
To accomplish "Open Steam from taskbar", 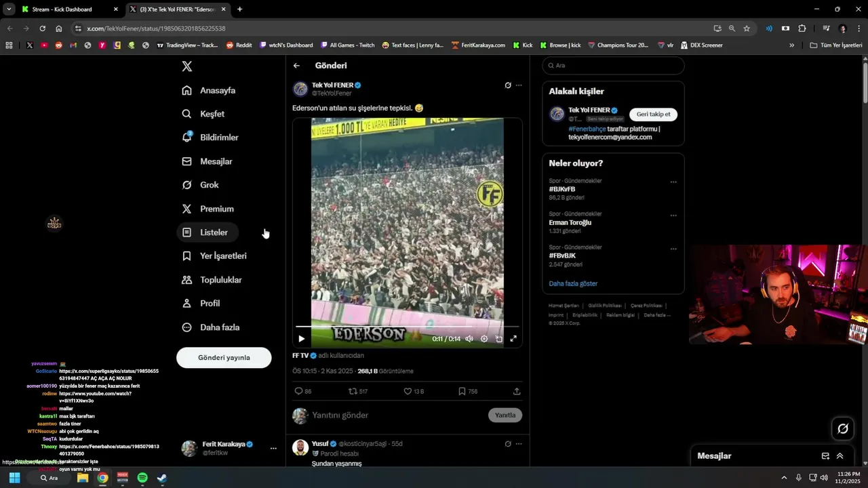I will pos(162,478).
